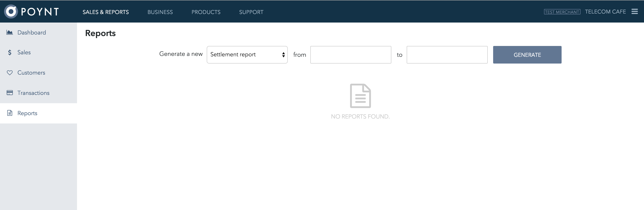Click the Telecom Cafe merchant name
The image size is (644, 210).
click(605, 12)
